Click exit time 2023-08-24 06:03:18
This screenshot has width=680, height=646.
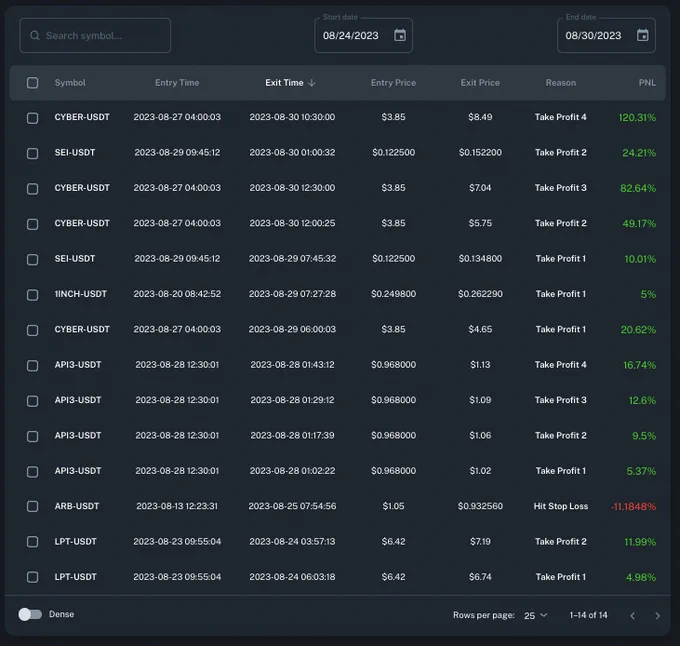[x=292, y=577]
